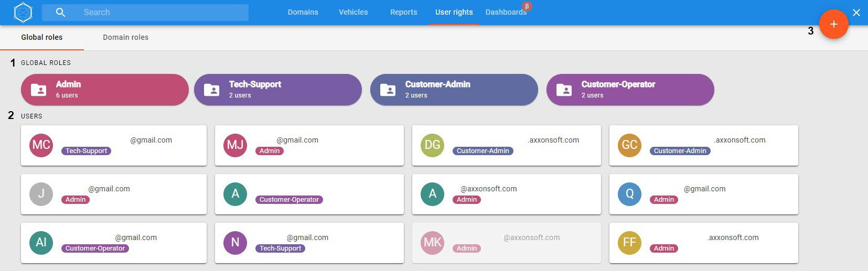Navigate to the Domains page
The height and width of the screenshot is (271, 868).
303,12
